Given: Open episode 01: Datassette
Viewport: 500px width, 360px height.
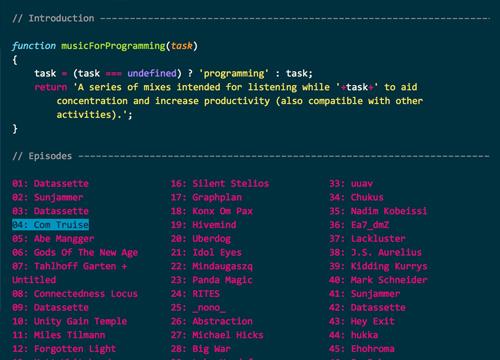Looking at the screenshot, I should 50,184.
